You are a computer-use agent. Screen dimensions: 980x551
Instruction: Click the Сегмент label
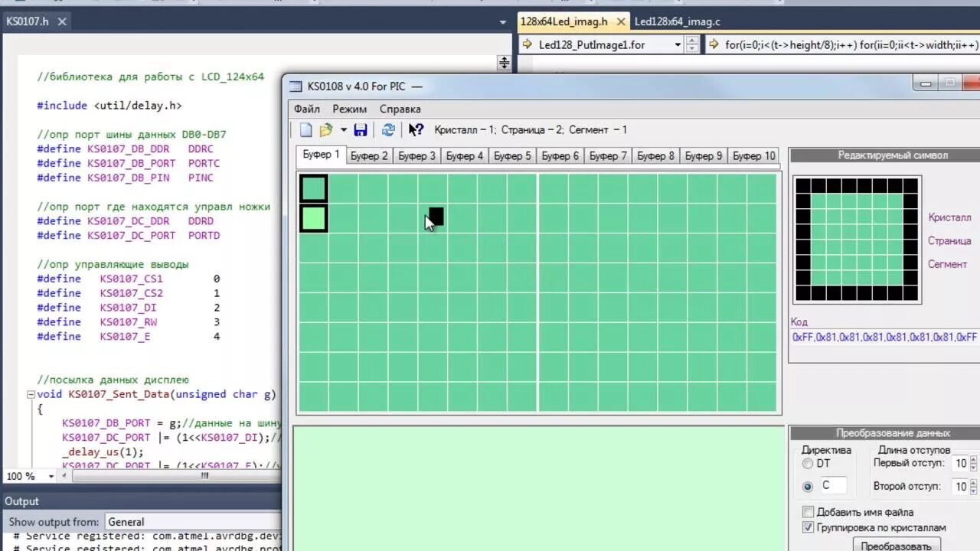948,264
